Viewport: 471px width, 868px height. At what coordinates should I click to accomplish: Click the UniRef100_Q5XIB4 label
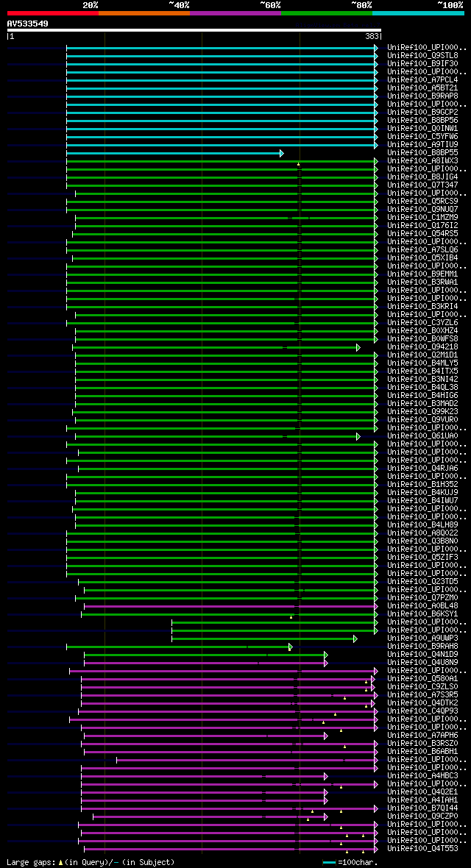pos(422,258)
